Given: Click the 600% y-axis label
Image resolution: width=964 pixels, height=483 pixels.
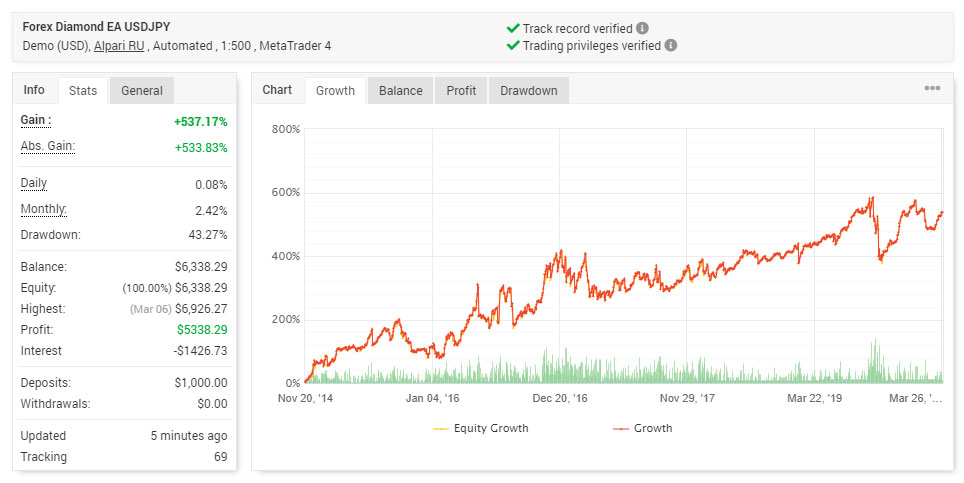Looking at the screenshot, I should [x=286, y=192].
